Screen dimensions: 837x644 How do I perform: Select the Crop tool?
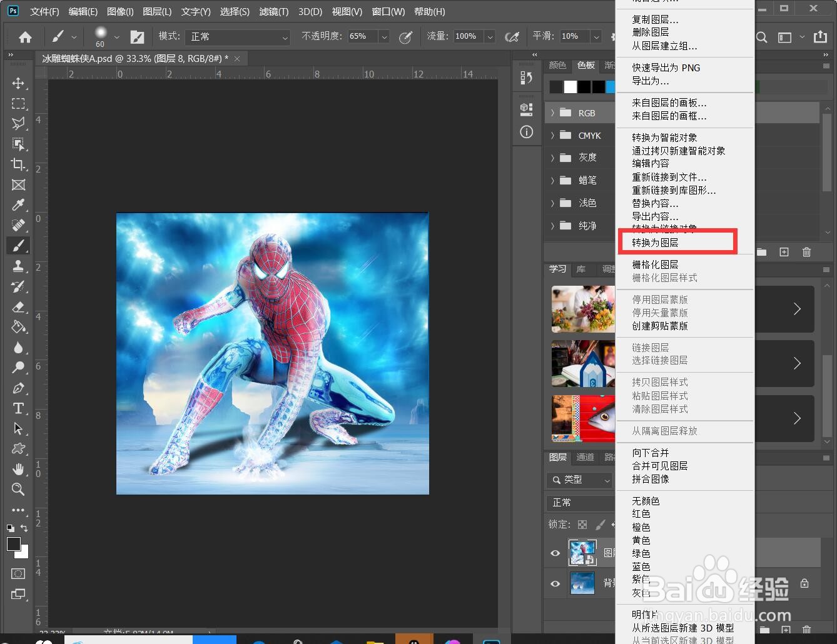pyautogui.click(x=18, y=164)
